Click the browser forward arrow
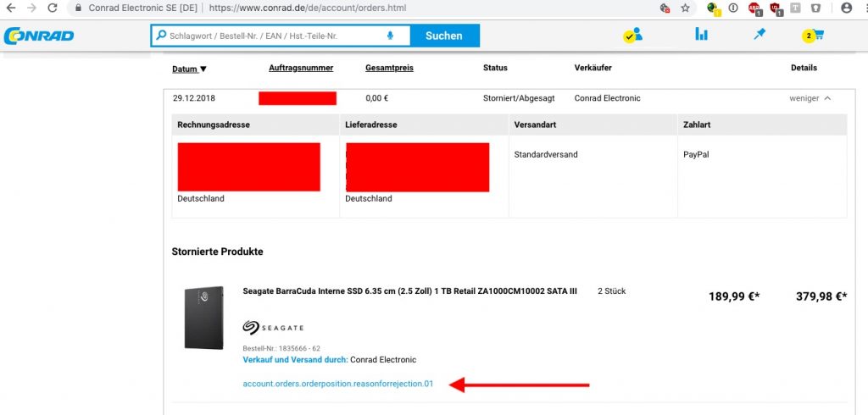 pyautogui.click(x=31, y=8)
